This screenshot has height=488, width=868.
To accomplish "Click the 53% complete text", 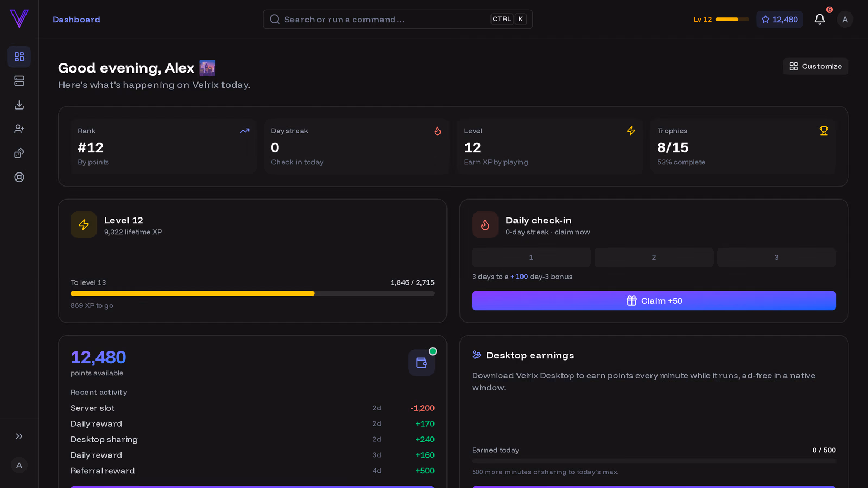I will click(681, 162).
